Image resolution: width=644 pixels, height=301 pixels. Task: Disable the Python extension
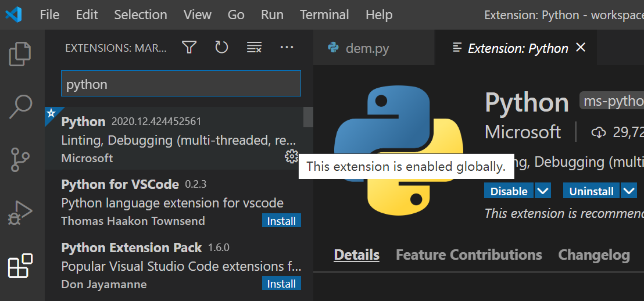click(509, 191)
